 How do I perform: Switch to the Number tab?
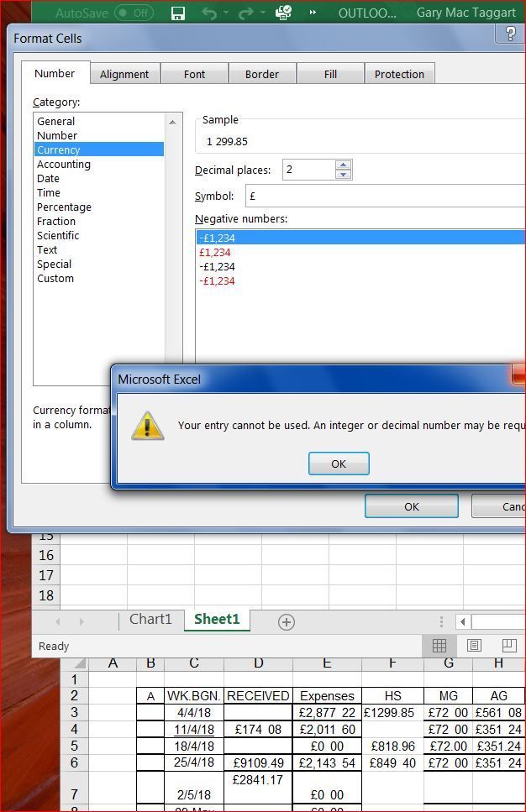(55, 74)
